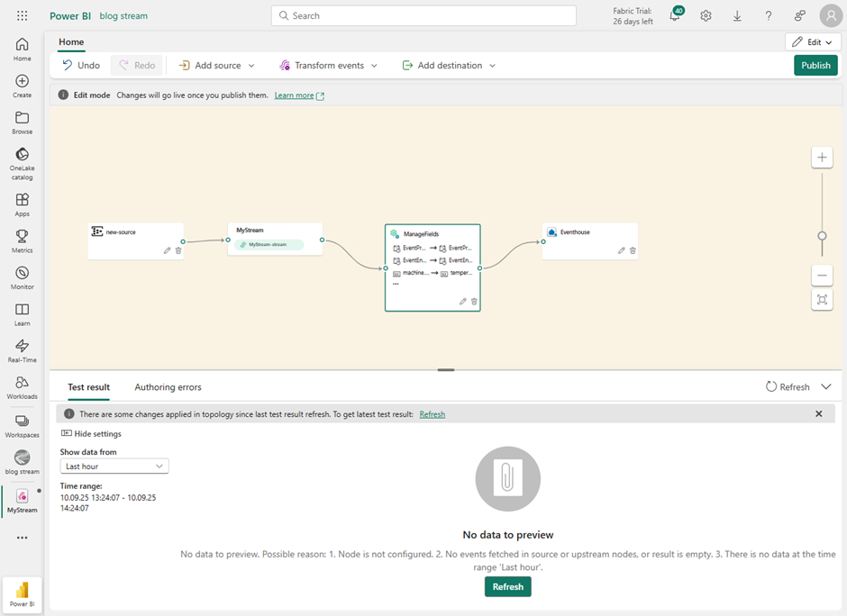Open notifications bell icon
This screenshot has height=616, width=847.
(675, 16)
